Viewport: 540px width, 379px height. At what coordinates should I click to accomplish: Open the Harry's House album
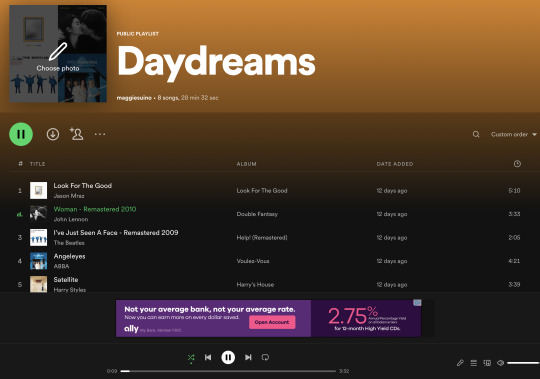click(255, 285)
